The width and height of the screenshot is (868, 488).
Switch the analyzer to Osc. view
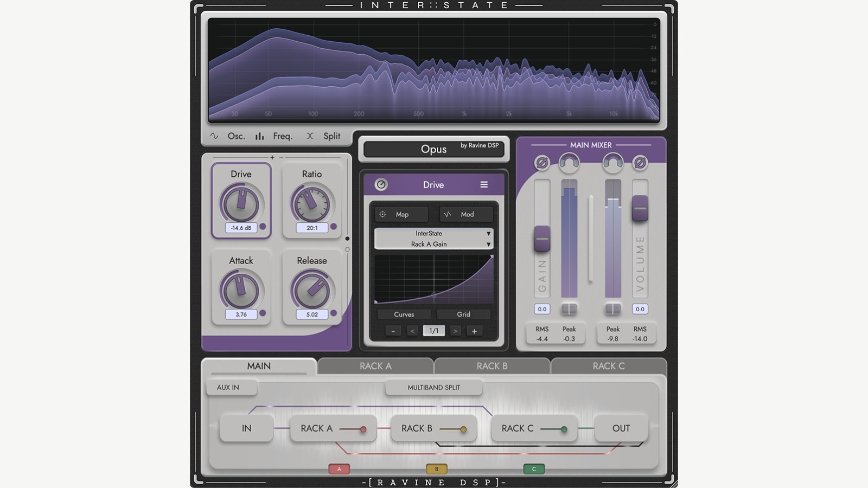[x=228, y=136]
